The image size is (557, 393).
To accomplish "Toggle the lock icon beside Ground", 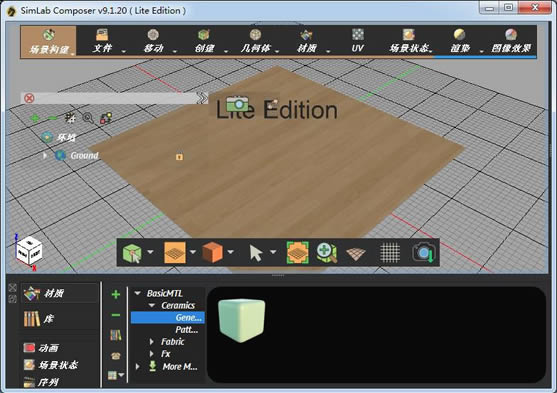I will click(179, 156).
